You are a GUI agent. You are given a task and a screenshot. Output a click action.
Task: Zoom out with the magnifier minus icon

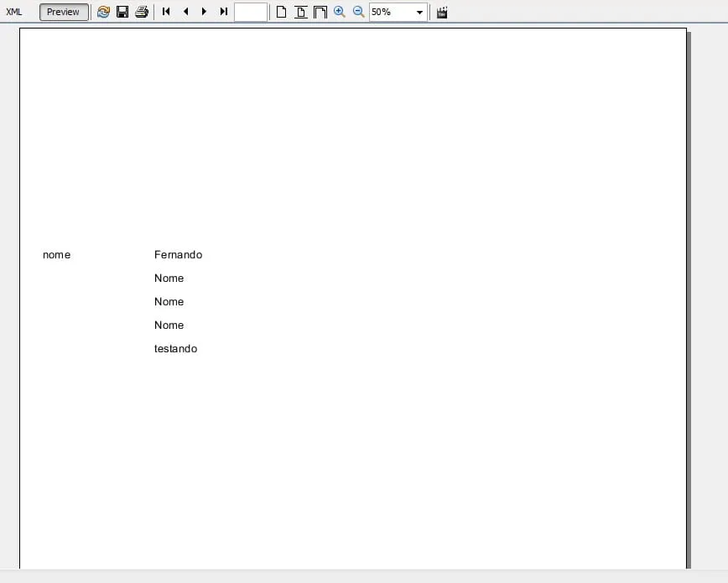[358, 12]
